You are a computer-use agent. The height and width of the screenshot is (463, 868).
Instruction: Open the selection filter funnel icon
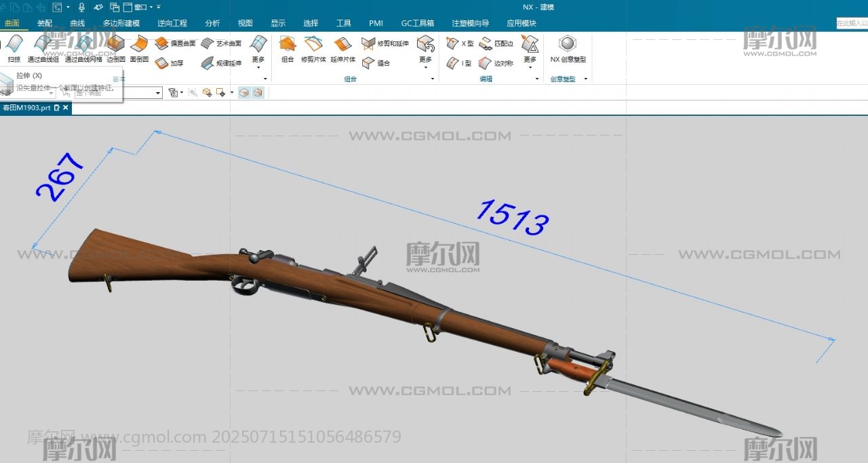(173, 92)
